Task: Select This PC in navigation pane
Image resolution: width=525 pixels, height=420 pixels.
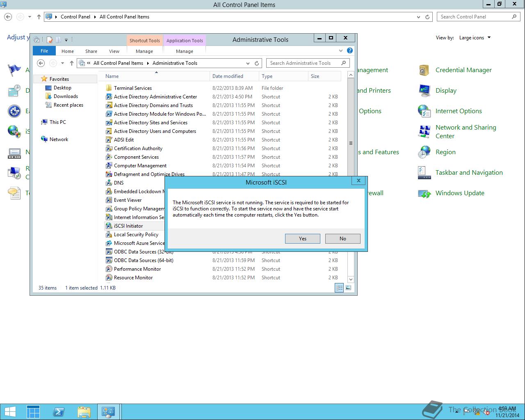Action: (x=57, y=122)
